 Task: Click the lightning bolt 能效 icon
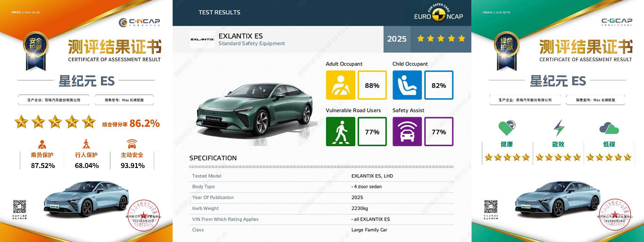coord(559,128)
